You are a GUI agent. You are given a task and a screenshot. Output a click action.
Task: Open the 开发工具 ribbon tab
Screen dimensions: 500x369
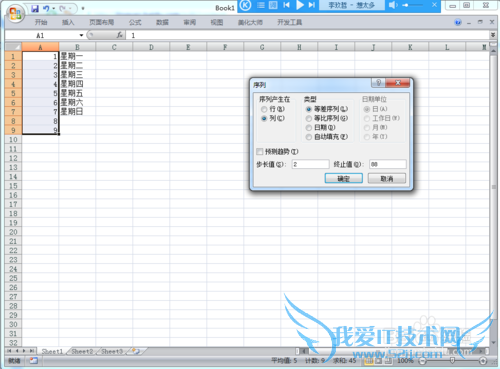(290, 22)
